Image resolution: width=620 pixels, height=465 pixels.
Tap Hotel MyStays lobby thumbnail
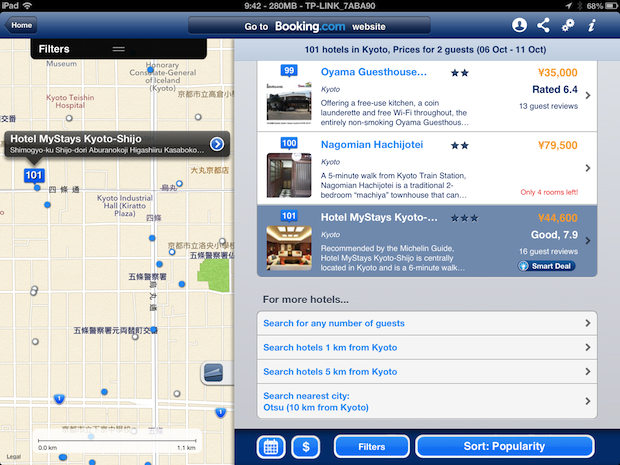click(x=289, y=248)
